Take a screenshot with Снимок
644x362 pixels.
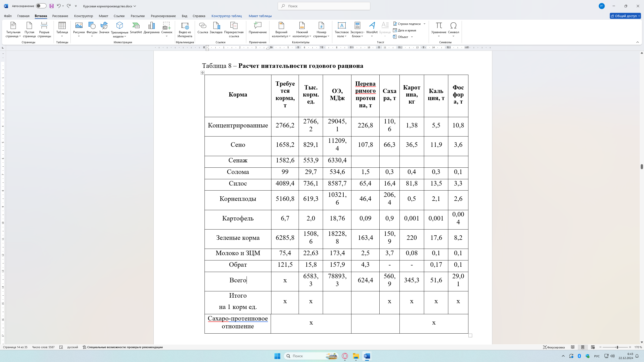(167, 30)
